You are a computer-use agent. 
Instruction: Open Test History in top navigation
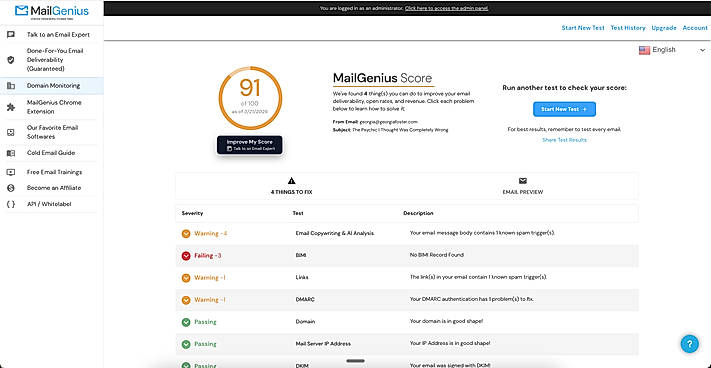(628, 28)
